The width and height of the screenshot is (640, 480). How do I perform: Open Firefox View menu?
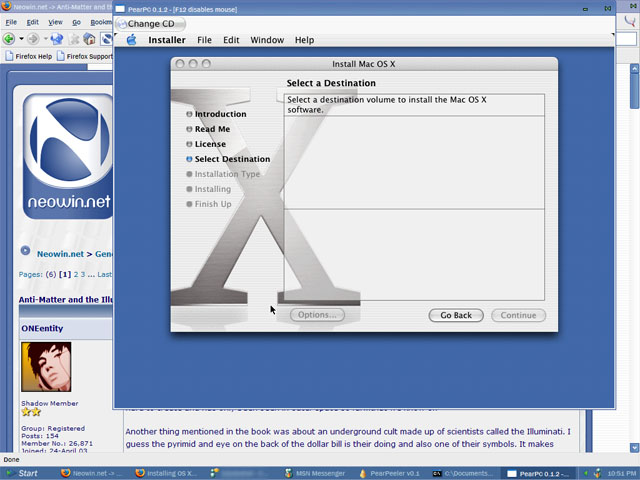(55, 22)
